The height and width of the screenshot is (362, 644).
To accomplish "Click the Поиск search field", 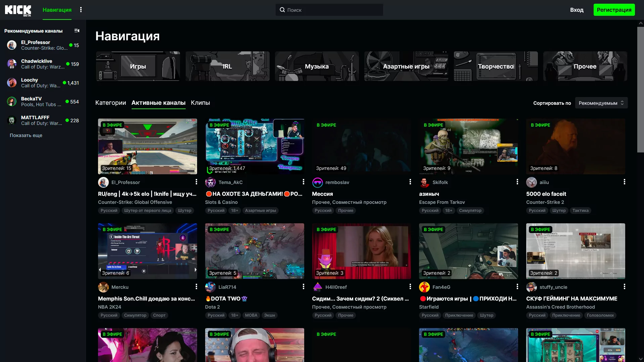I will point(329,10).
